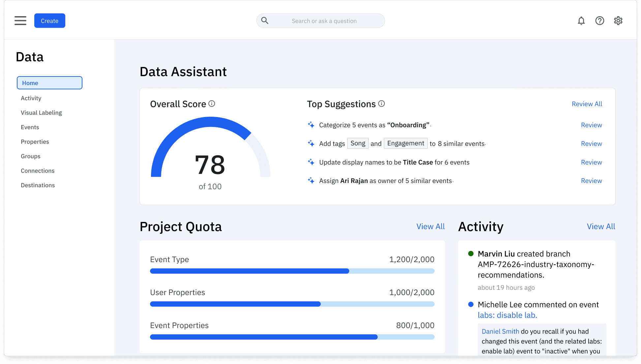Image resolution: width=641 pixels, height=364 pixels.
Task: Click the sparkle icon beside the Onboarding suggestion
Action: pyautogui.click(x=311, y=125)
